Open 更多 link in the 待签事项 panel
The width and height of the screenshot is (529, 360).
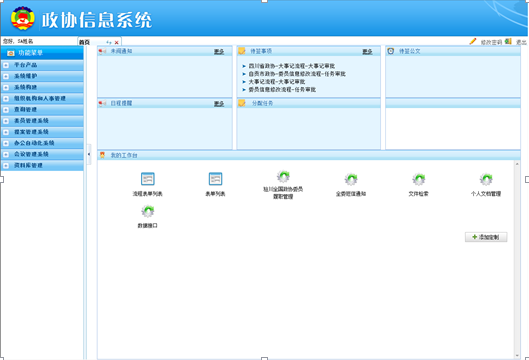367,52
